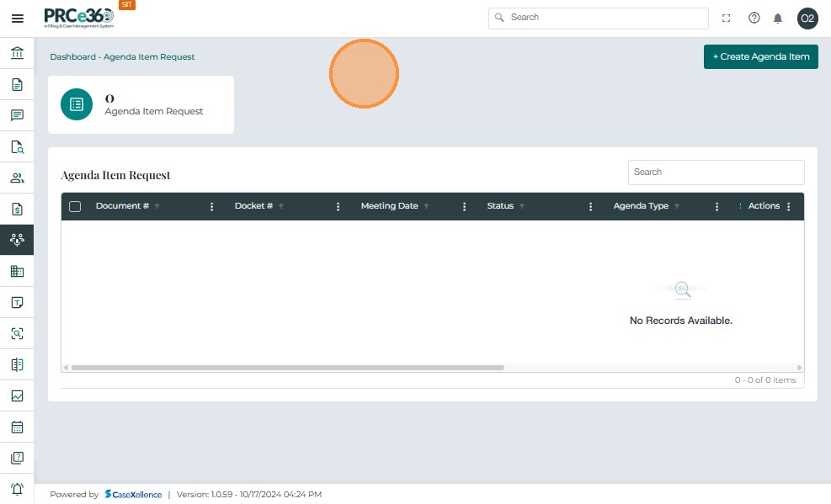Viewport: 831px width, 504px height.
Task: Open Status column menu
Action: coord(590,206)
